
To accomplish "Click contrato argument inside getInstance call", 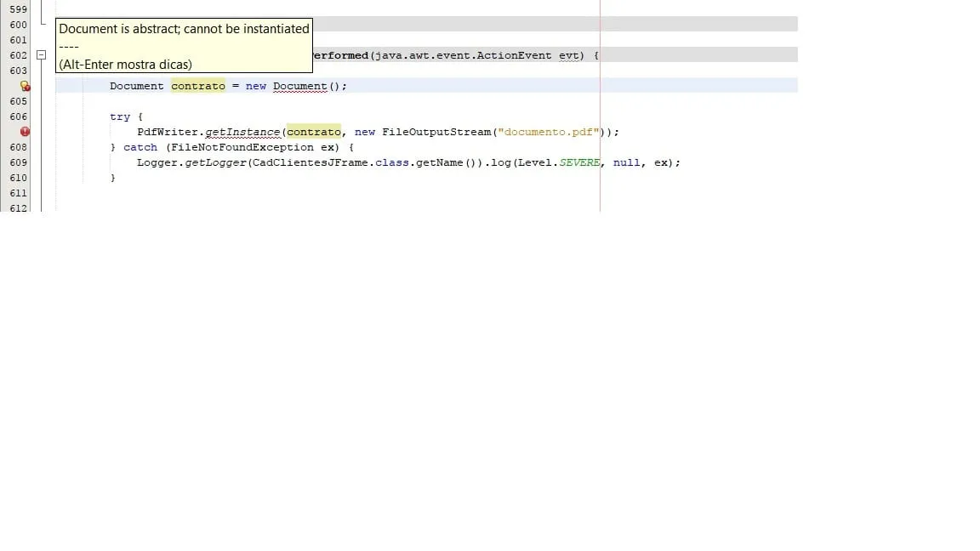I will 314,132.
